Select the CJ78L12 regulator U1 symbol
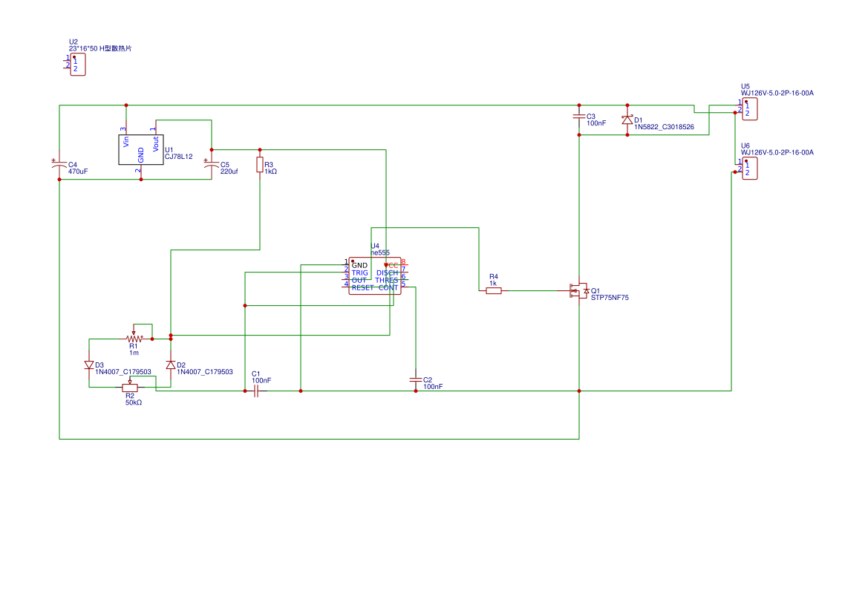 [141, 149]
